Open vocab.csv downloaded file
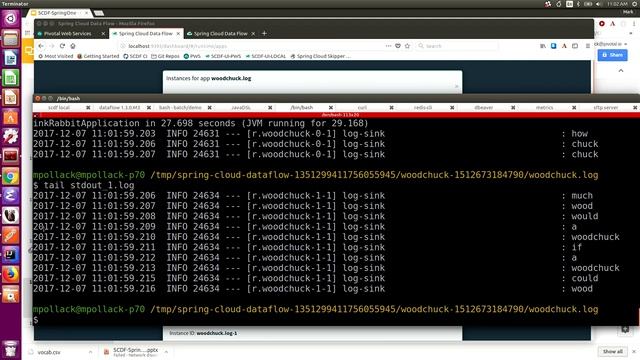The image size is (640, 360). pyautogui.click(x=49, y=352)
